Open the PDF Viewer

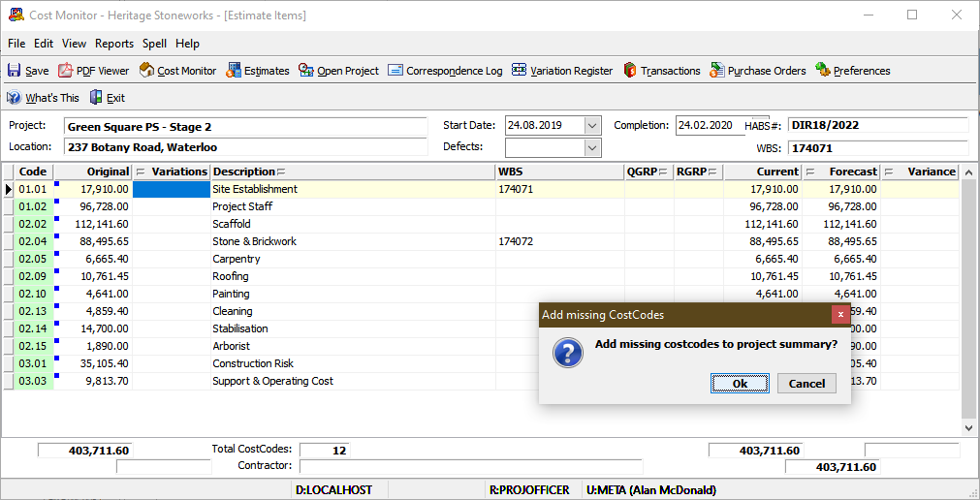[x=94, y=71]
